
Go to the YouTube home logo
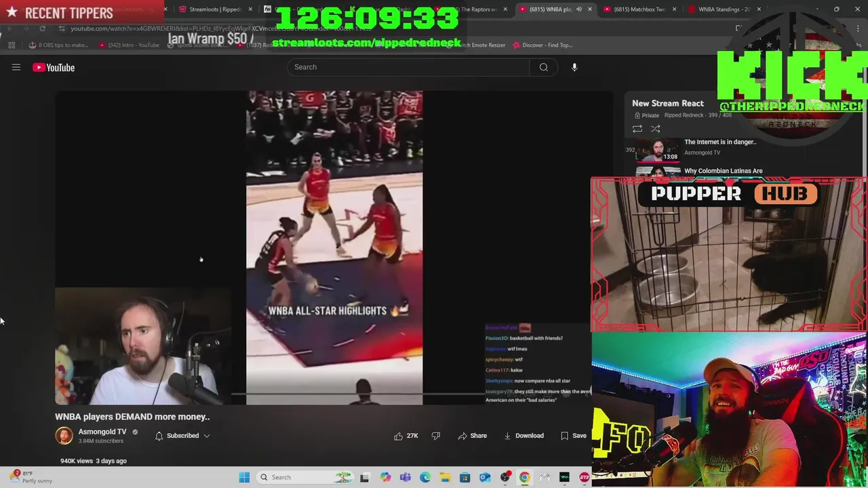tap(54, 67)
